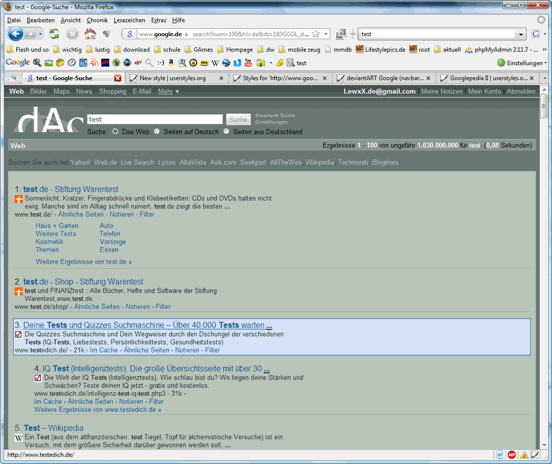Open back history dropdown arrow
Image resolution: width=552 pixels, height=464 pixels.
click(40, 34)
